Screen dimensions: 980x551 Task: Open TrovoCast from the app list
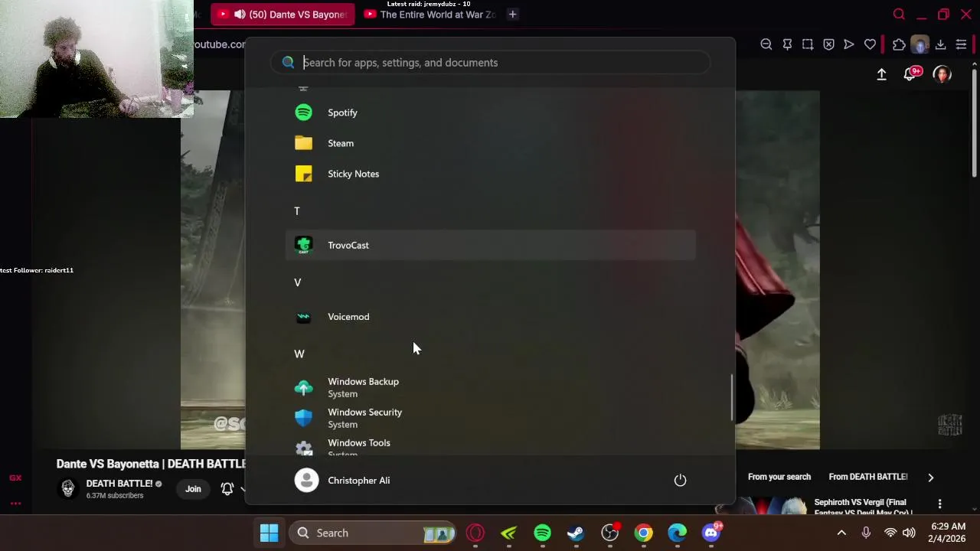[490, 245]
